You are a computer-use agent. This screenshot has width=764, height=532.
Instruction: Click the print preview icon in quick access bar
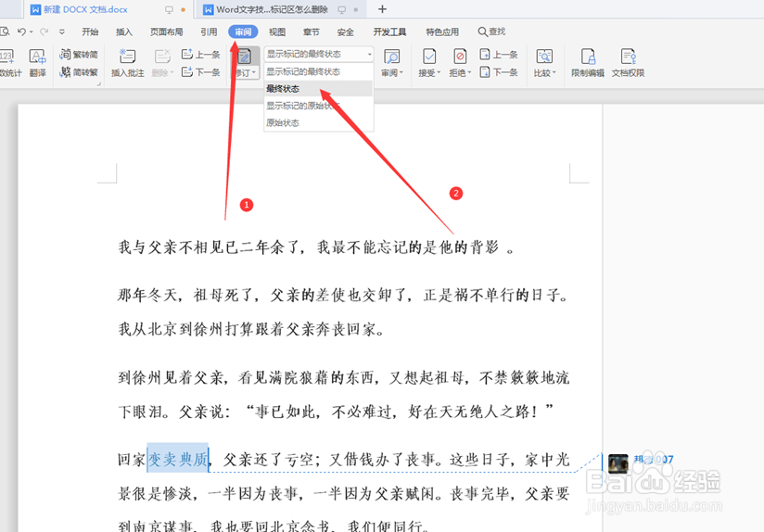[5, 32]
